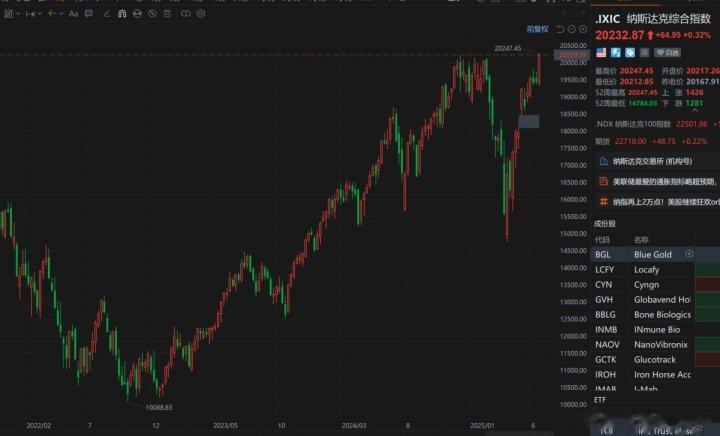This screenshot has width=720, height=436.
Task: Expand chart type dropdown arrow
Action: (x=18, y=14)
